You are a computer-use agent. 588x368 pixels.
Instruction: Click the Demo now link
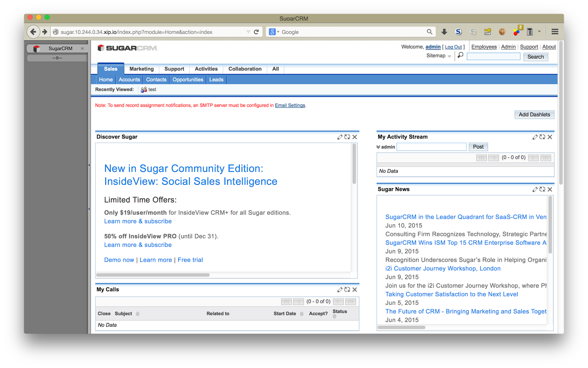tap(119, 260)
